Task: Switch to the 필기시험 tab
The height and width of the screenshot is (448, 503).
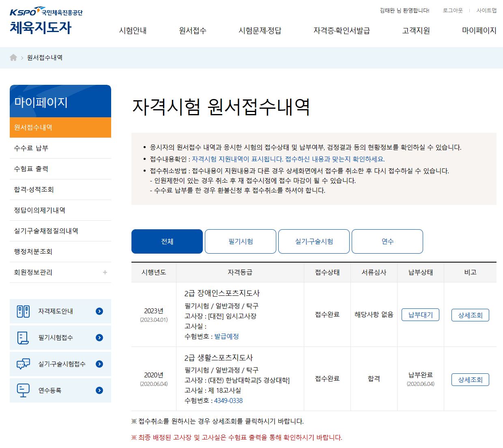Action: tap(241, 241)
